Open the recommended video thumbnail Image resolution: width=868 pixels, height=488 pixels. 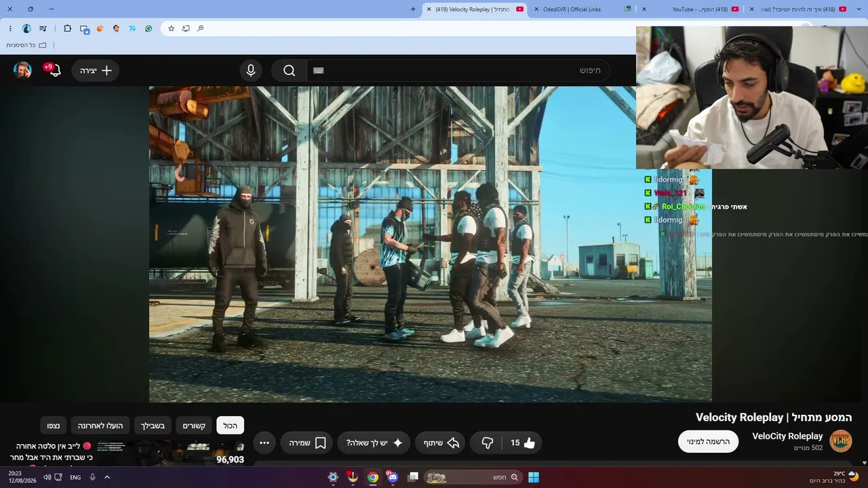[x=171, y=453]
